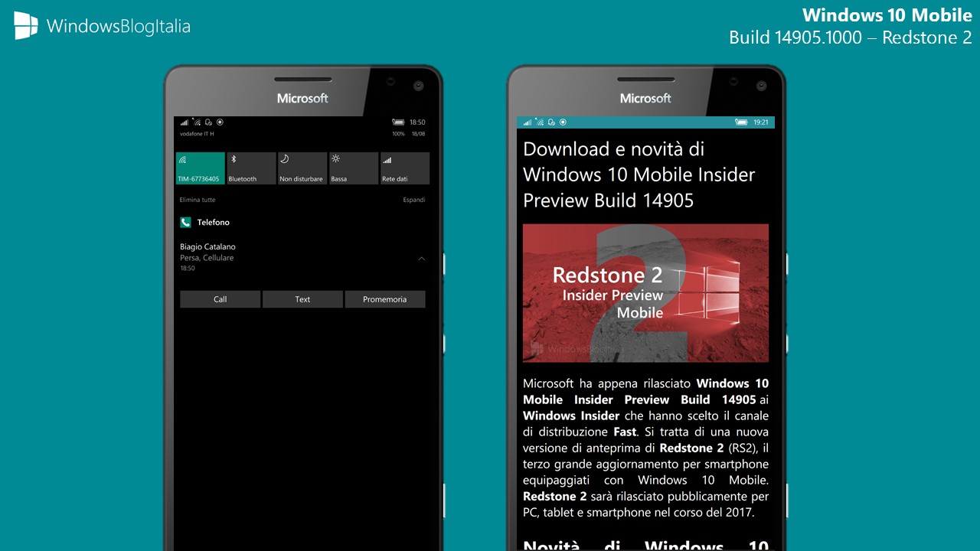Viewport: 980px width, 551px height.
Task: Toggle the Bluetooth quick action tile
Action: point(251,168)
